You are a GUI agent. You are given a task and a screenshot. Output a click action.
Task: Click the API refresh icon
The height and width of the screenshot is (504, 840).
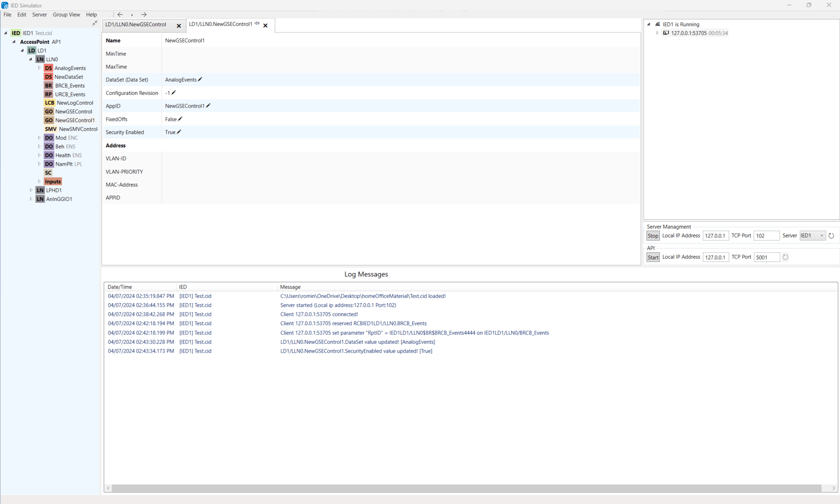pos(785,257)
